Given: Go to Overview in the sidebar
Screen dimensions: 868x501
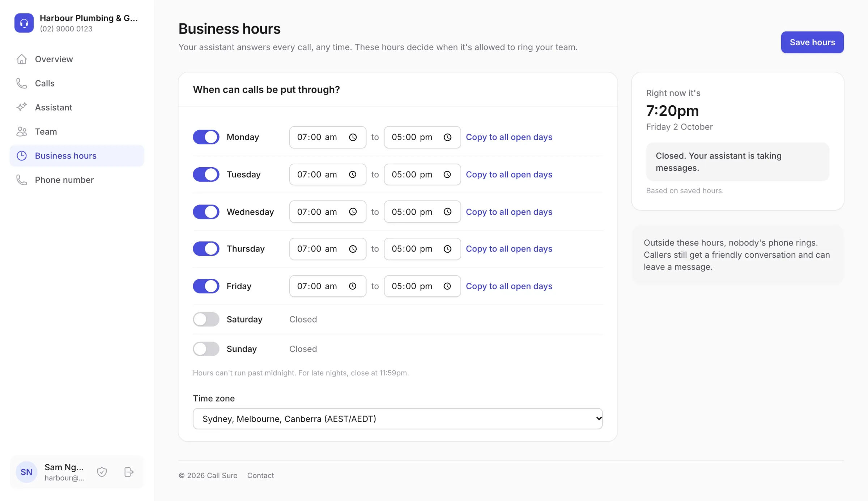Looking at the screenshot, I should [77, 59].
